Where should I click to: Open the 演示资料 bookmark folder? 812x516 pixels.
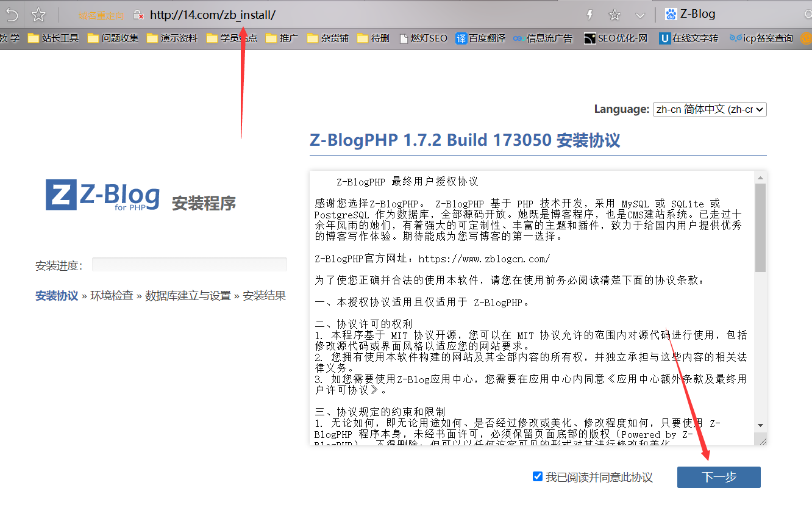click(173, 38)
